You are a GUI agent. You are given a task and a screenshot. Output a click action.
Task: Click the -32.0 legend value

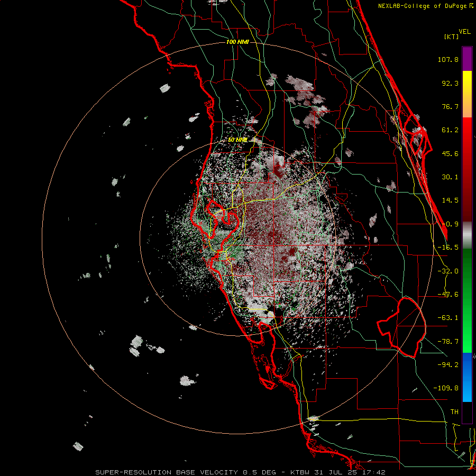tap(448, 271)
